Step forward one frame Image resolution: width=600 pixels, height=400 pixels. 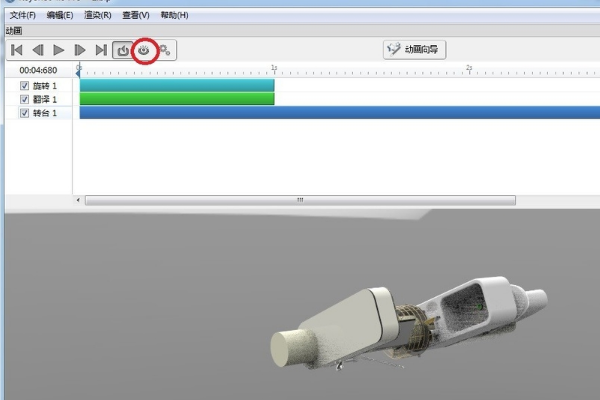tap(80, 50)
